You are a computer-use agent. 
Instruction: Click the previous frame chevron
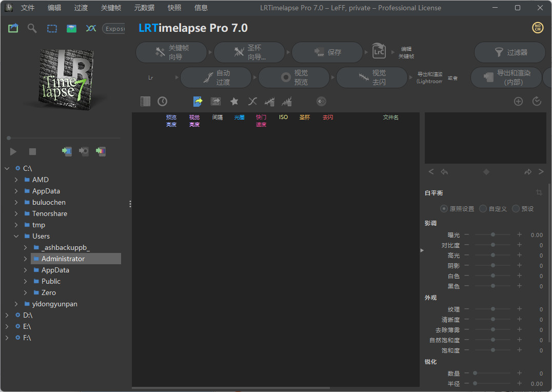point(431,171)
